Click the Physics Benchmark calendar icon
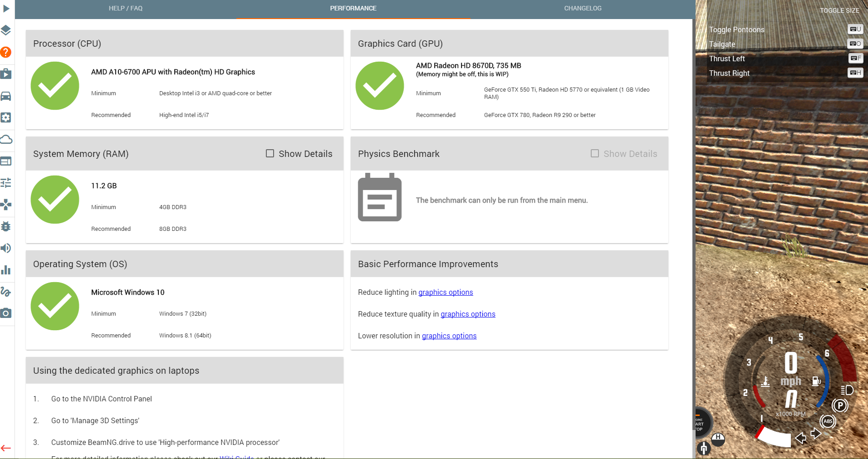The width and height of the screenshot is (868, 459). click(380, 197)
